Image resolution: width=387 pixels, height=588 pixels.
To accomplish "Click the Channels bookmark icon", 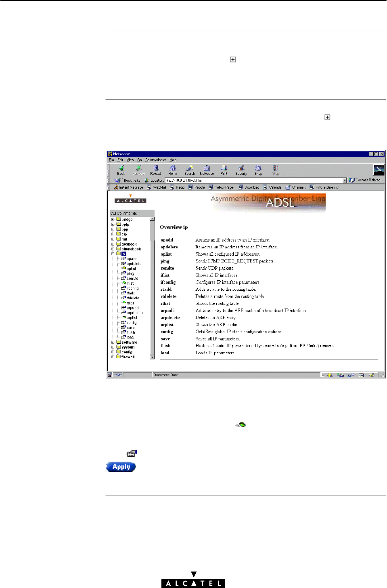I will pyautogui.click(x=288, y=187).
